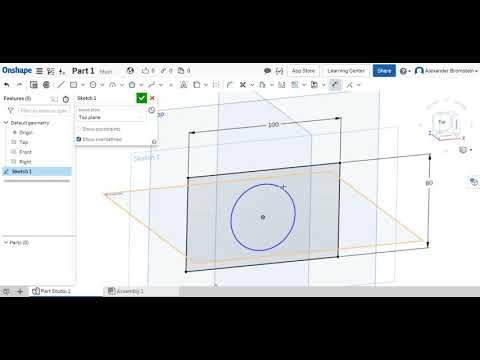Click the blue Share button
The height and width of the screenshot is (360, 480).
[384, 71]
